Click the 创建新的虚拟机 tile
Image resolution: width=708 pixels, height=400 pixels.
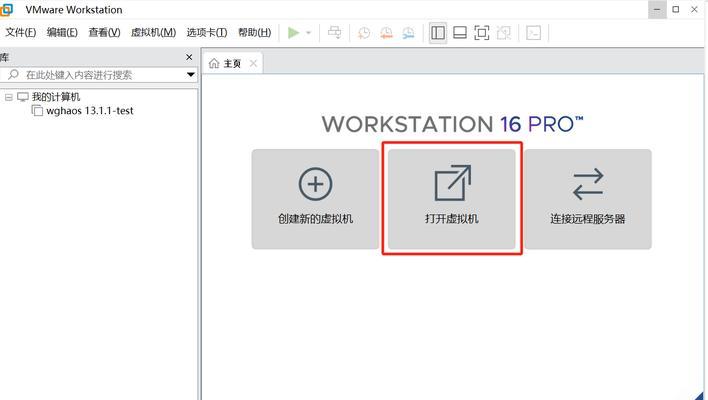[315, 199]
